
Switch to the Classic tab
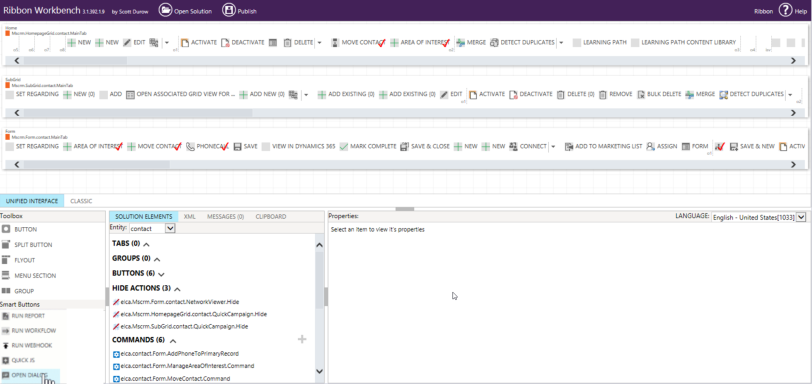click(x=81, y=201)
